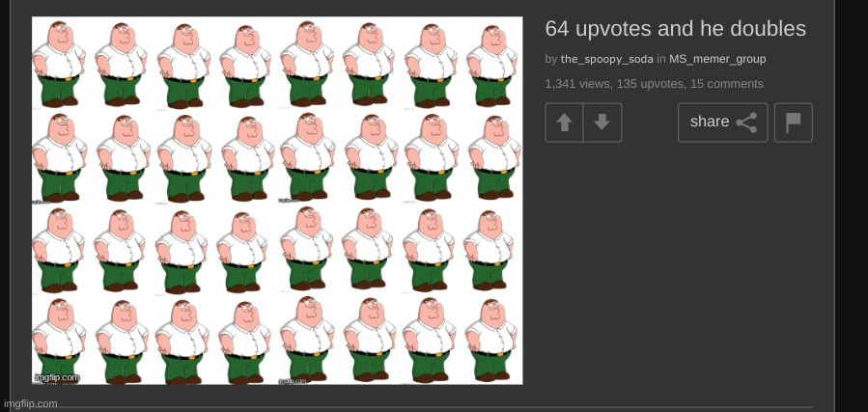Flag this meme using the flag icon
The height and width of the screenshot is (412, 868).
794,123
